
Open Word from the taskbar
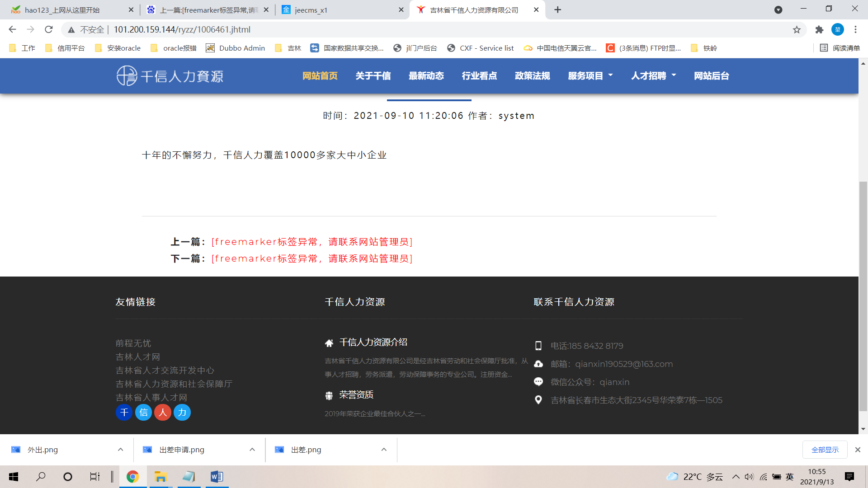coord(217,477)
